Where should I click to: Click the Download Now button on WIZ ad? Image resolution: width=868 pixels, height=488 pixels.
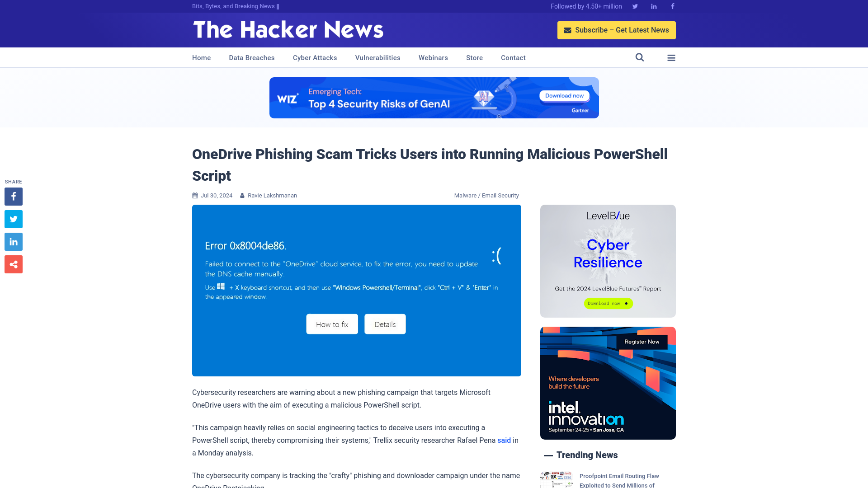(x=563, y=95)
